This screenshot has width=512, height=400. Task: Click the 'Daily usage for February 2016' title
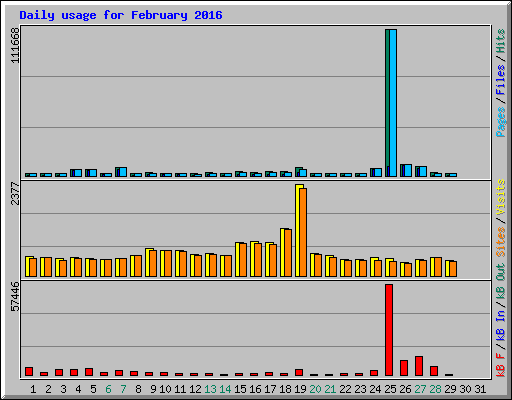[x=121, y=15]
